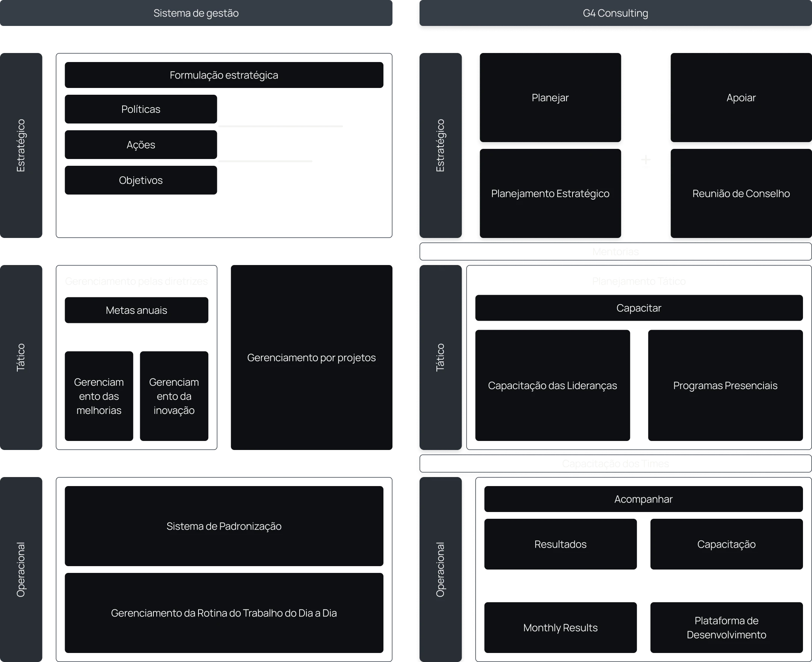Open the Monthly Results block

pos(560,628)
